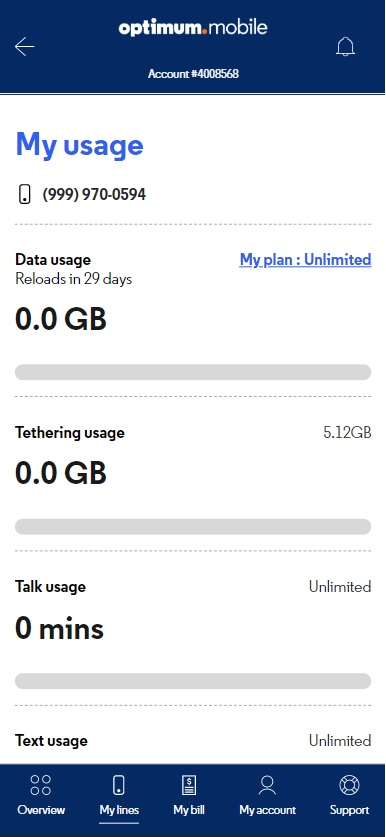This screenshot has width=386, height=837.
Task: Tap the phone icon beside the number
Action: point(24,194)
